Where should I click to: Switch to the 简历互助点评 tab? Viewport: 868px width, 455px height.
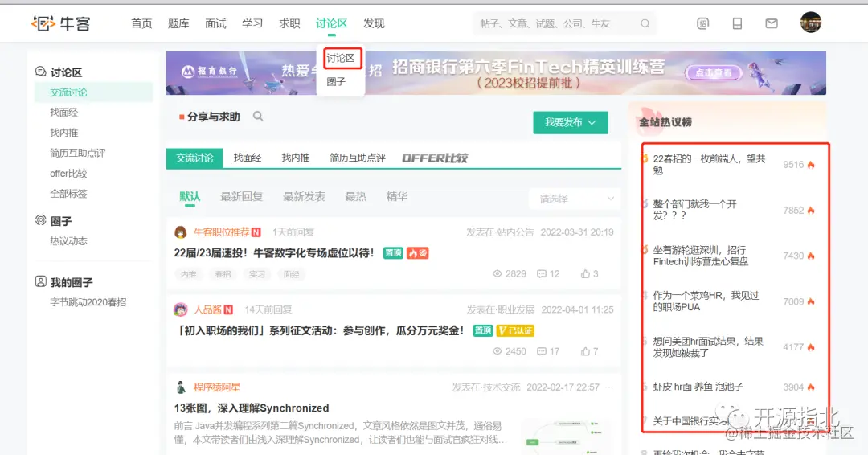point(358,158)
